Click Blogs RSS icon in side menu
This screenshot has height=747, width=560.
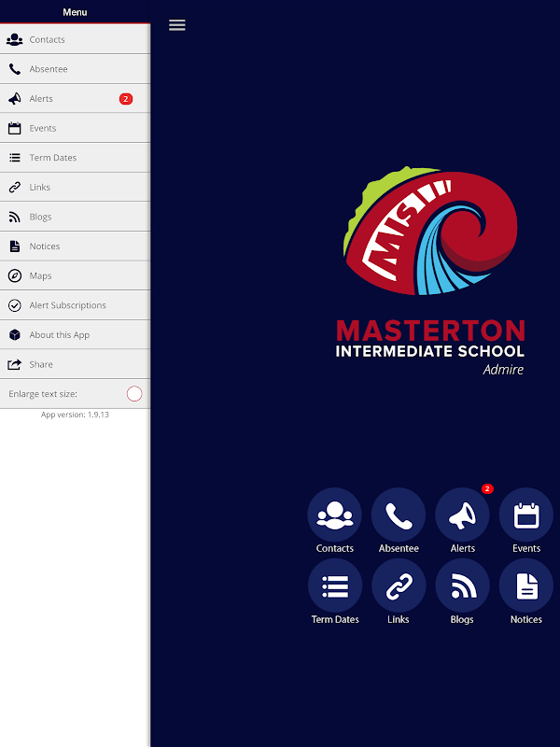[x=15, y=217]
